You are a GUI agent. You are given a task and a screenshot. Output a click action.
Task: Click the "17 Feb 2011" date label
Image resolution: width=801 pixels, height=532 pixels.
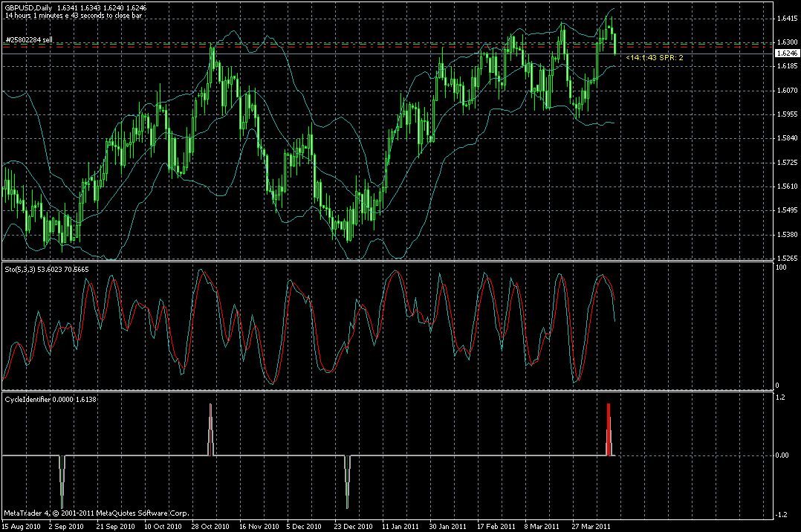[x=496, y=526]
